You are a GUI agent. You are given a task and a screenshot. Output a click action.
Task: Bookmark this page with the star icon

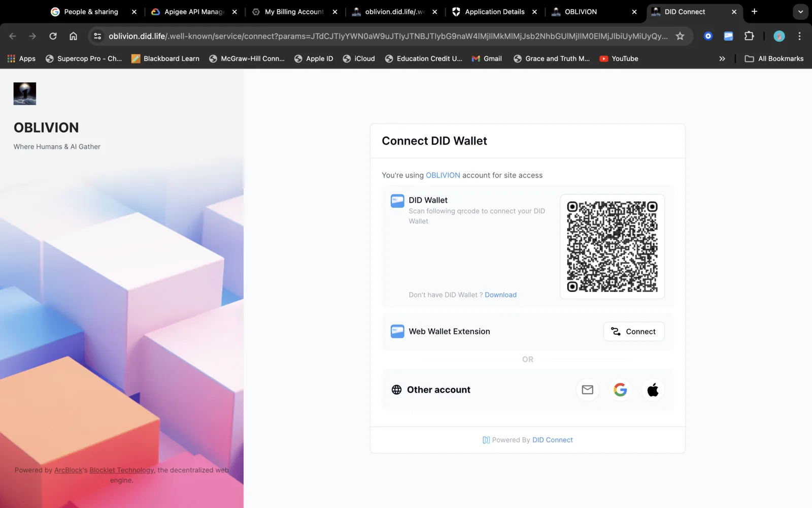680,36
